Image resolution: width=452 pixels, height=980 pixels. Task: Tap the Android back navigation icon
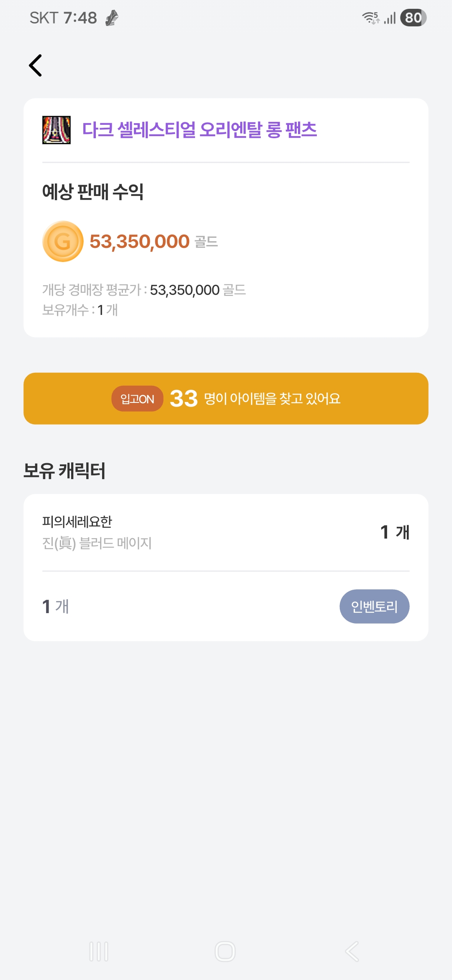pos(352,952)
